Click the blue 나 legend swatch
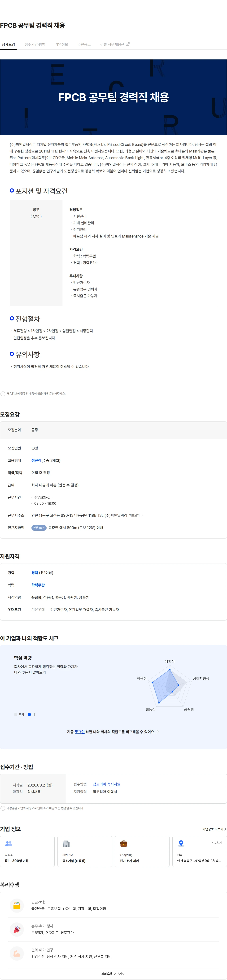The height and width of the screenshot is (980, 227). click(x=29, y=715)
